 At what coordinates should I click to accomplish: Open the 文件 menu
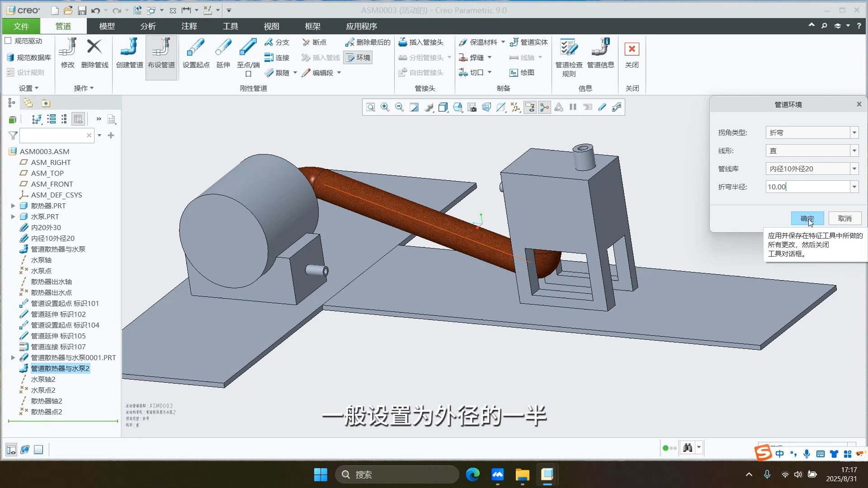point(21,26)
